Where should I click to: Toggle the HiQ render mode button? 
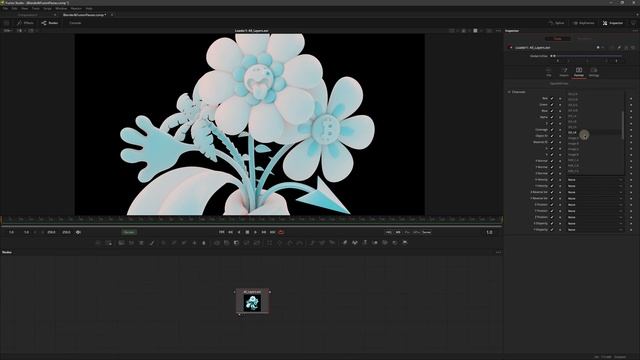(389, 232)
